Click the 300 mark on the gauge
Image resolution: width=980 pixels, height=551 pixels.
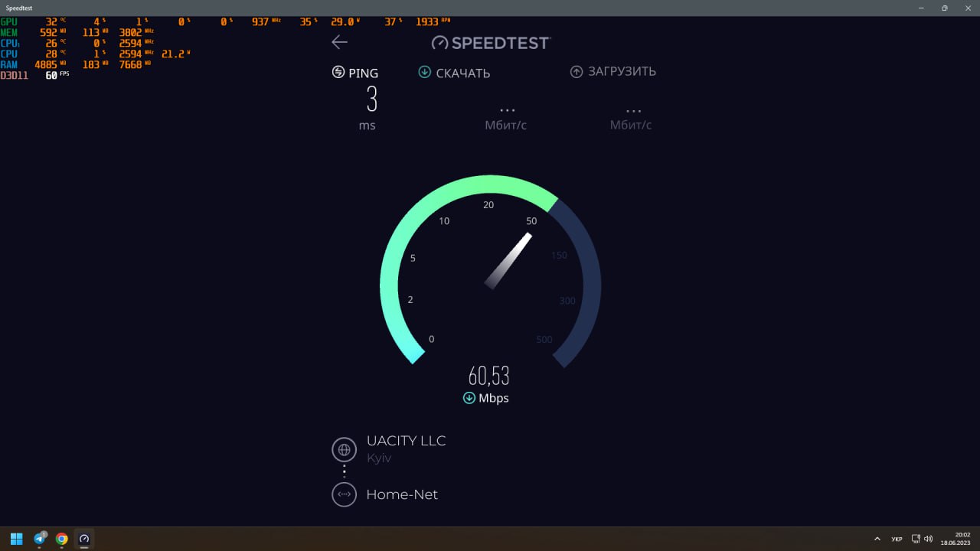pyautogui.click(x=567, y=301)
